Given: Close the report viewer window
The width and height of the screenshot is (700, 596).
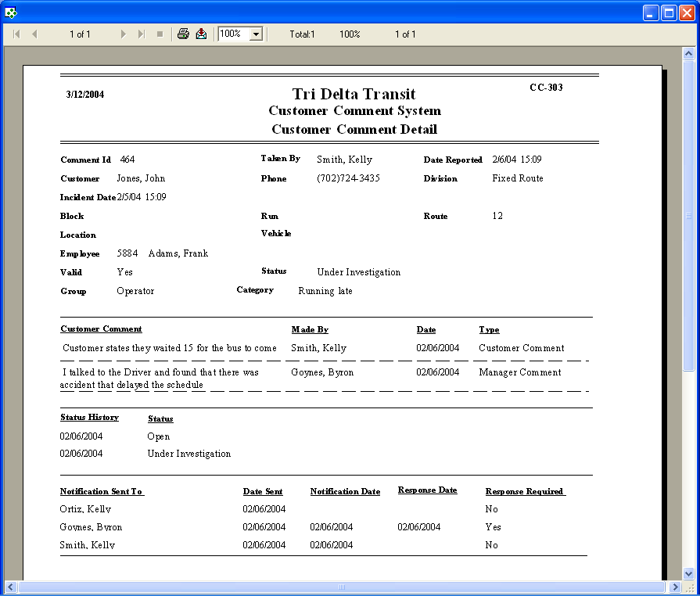Looking at the screenshot, I should pyautogui.click(x=686, y=13).
